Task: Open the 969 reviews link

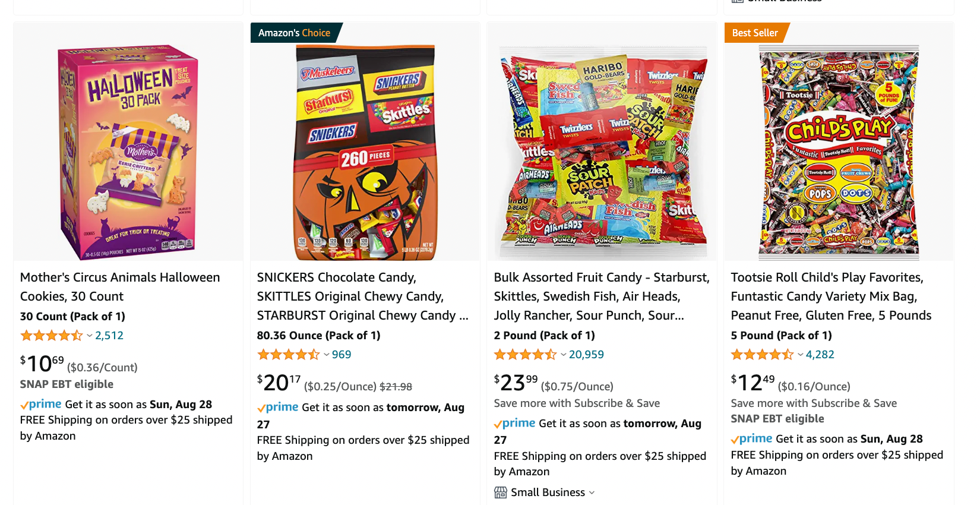Action: coord(342,355)
